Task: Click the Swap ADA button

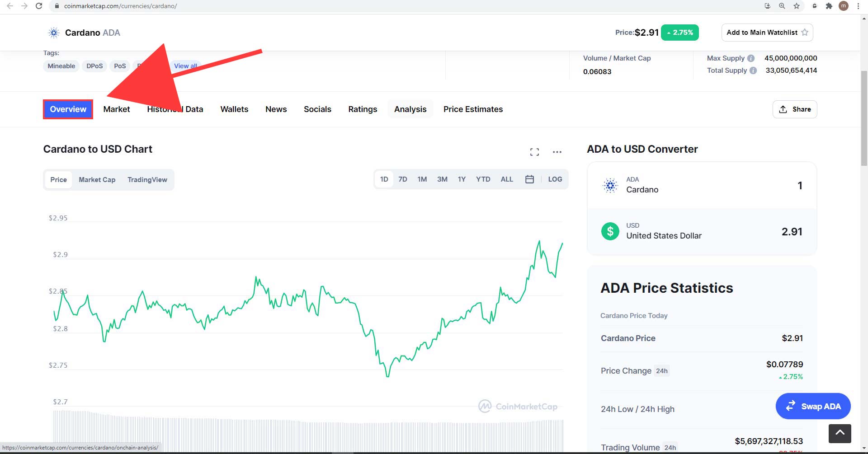Action: point(813,406)
